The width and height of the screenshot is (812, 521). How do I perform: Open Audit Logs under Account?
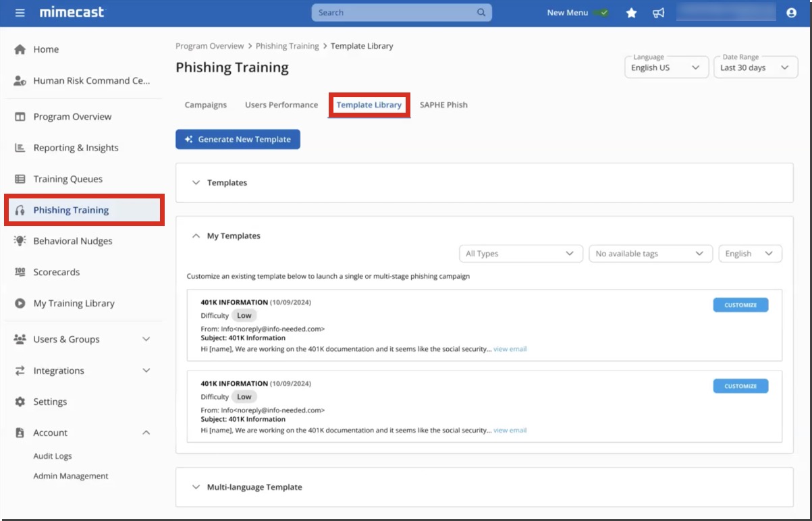point(53,456)
